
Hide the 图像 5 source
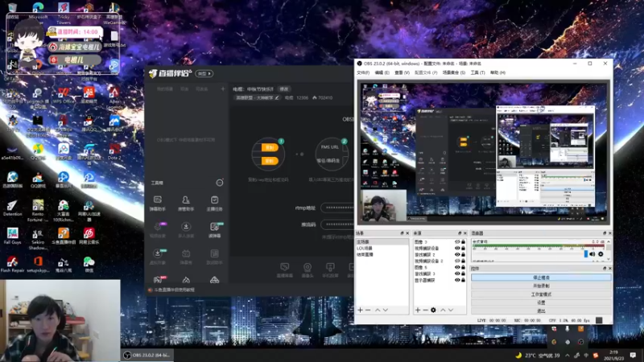[x=457, y=267]
